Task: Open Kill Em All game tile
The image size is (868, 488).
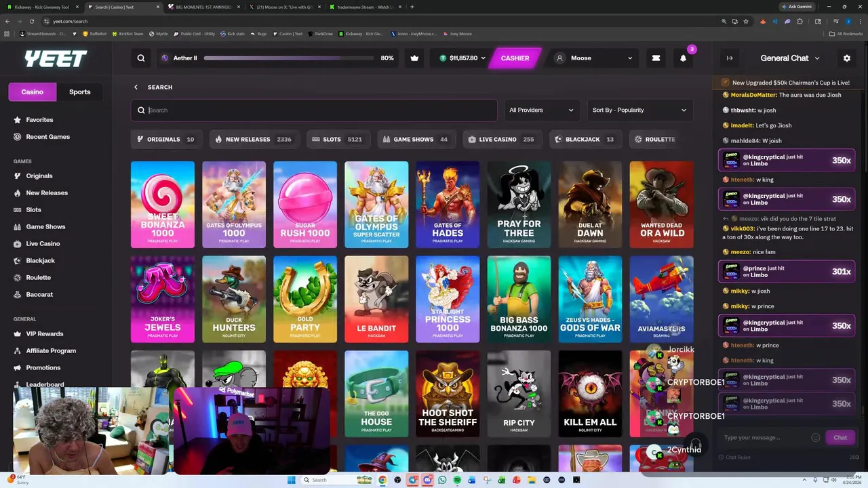Action: click(590, 394)
